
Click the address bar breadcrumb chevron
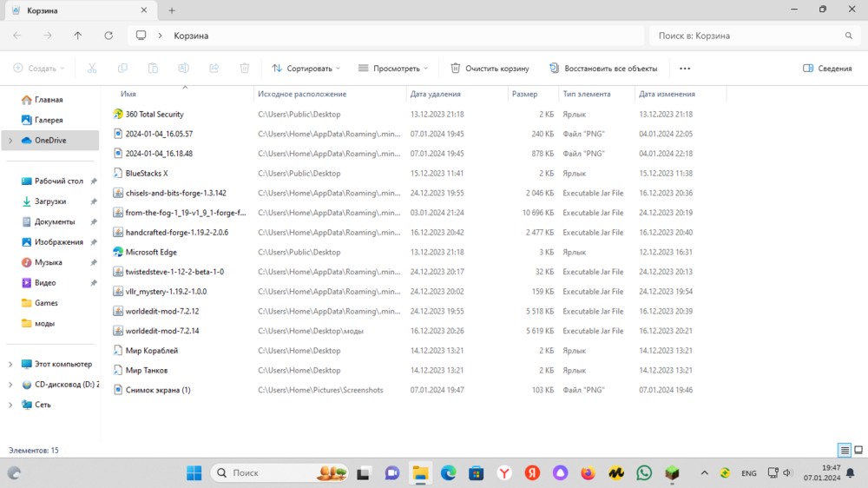click(x=160, y=36)
